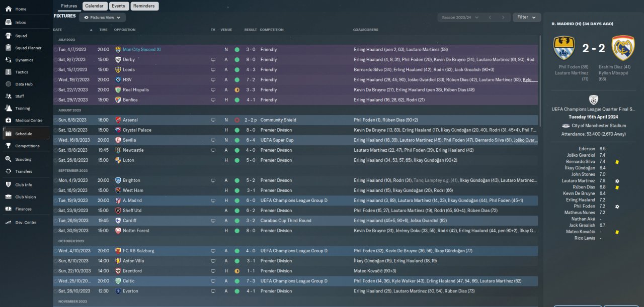The width and height of the screenshot is (644, 307).
Task: Open the 8 - 0 Derby result
Action: click(251, 60)
